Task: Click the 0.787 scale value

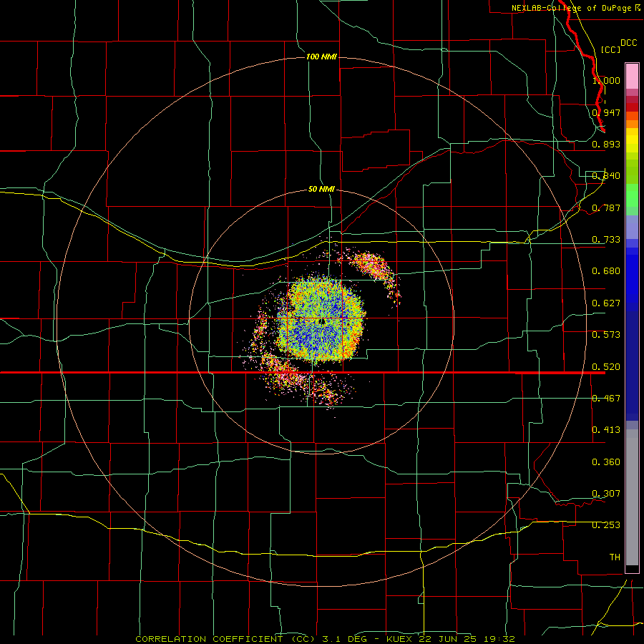Action: tap(606, 208)
